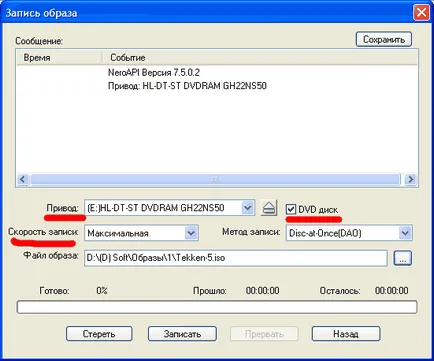Click the left scroll arrow of message list

point(23,179)
